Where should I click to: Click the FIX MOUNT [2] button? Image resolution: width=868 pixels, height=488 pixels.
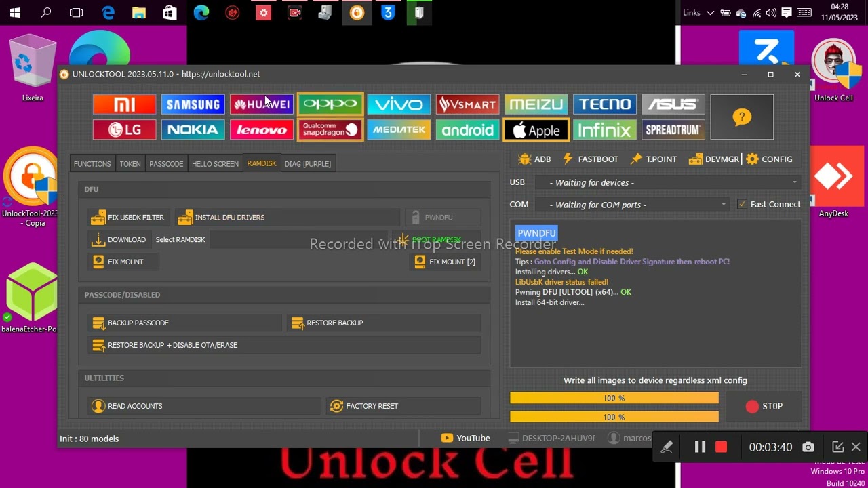click(x=444, y=262)
